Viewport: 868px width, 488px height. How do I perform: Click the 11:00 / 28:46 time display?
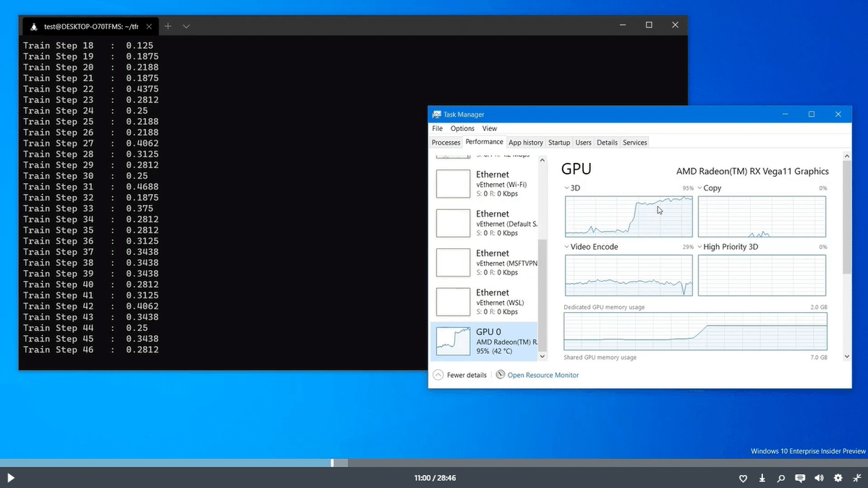click(x=435, y=478)
